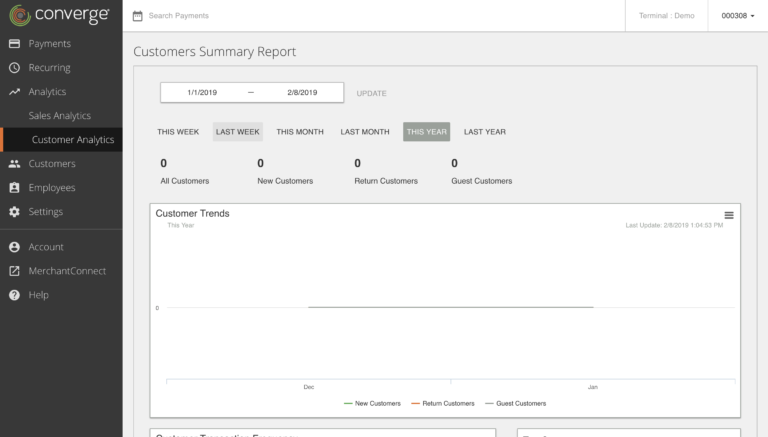Viewport: 768px width, 437px height.
Task: Click the Account person icon
Action: point(15,247)
